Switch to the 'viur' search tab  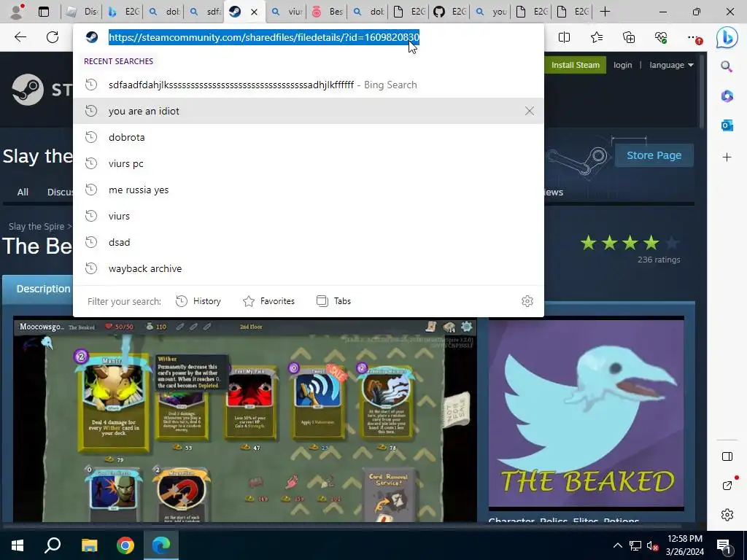tap(286, 12)
